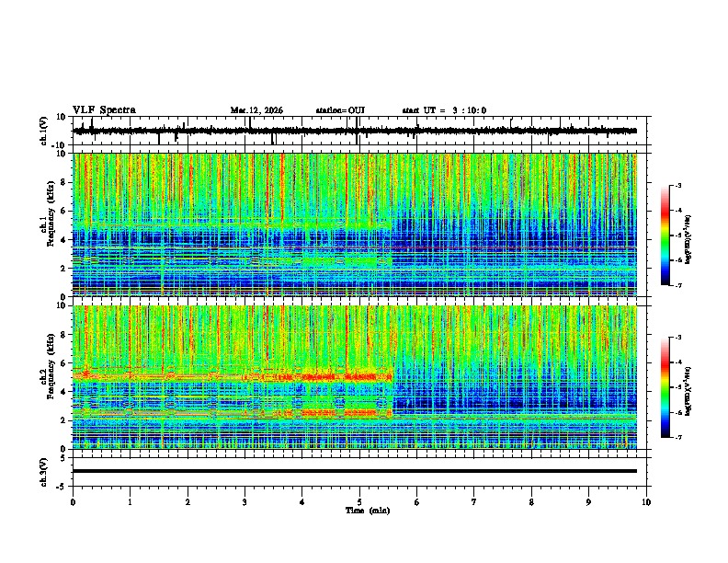Screen dimensions: 728x563
Task: Click the "-3" tick on ch.2 colorbar
Action: [678, 338]
